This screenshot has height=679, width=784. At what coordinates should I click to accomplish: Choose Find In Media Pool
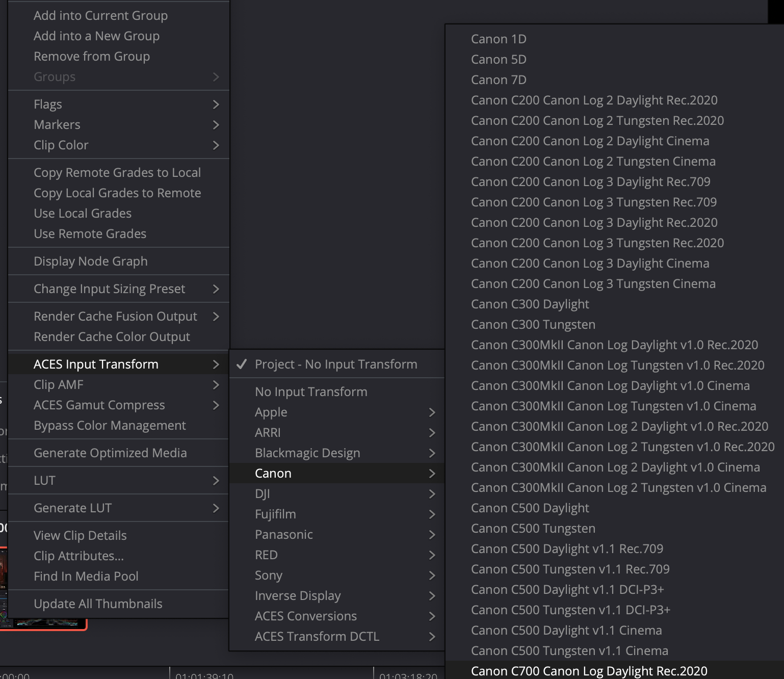pyautogui.click(x=119, y=576)
